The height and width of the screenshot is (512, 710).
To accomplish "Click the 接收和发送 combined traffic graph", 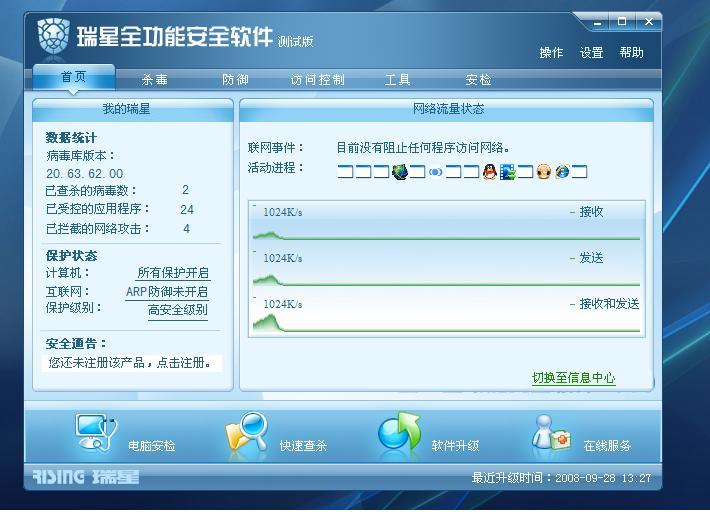I will point(446,314).
